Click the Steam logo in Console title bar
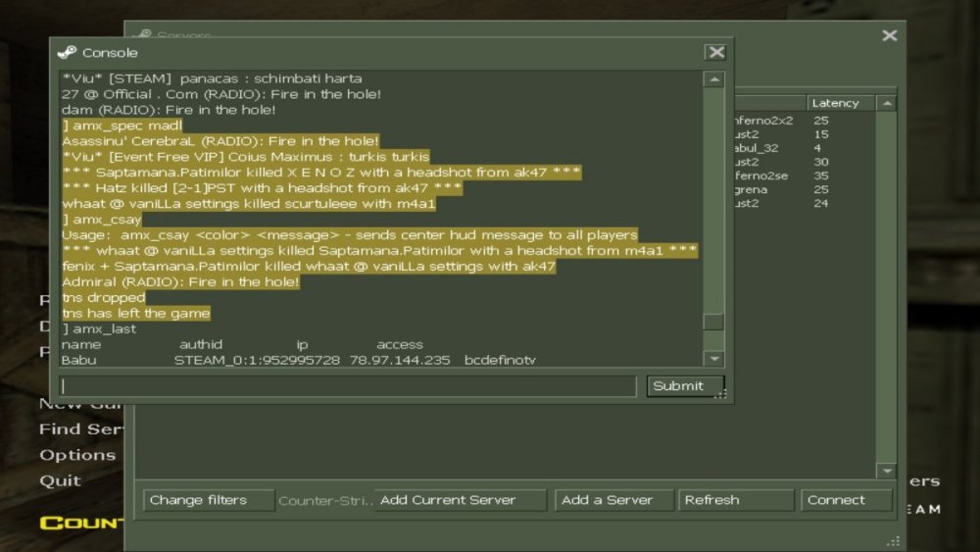This screenshot has width=980, height=552. click(x=67, y=53)
